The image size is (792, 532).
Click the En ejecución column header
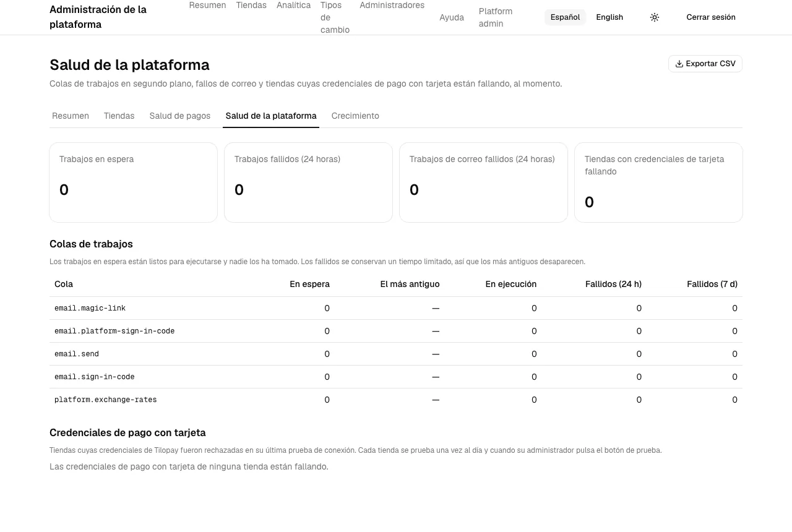click(510, 284)
